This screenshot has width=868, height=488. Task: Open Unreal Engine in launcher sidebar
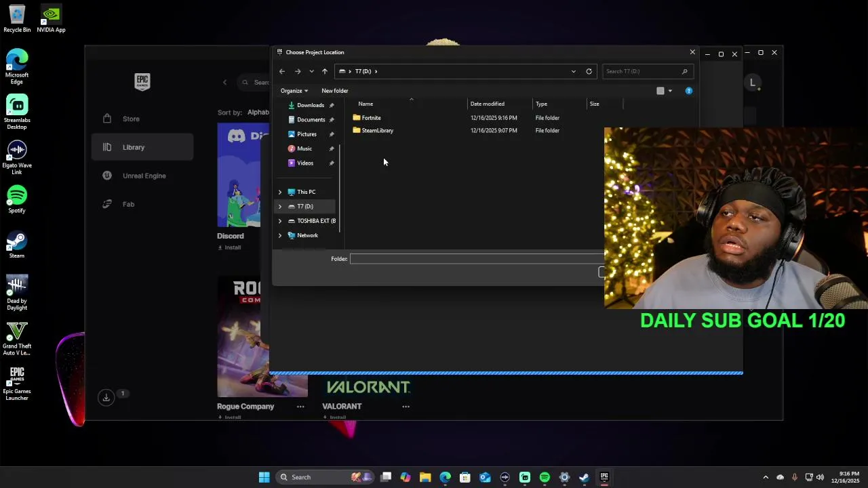[142, 176]
